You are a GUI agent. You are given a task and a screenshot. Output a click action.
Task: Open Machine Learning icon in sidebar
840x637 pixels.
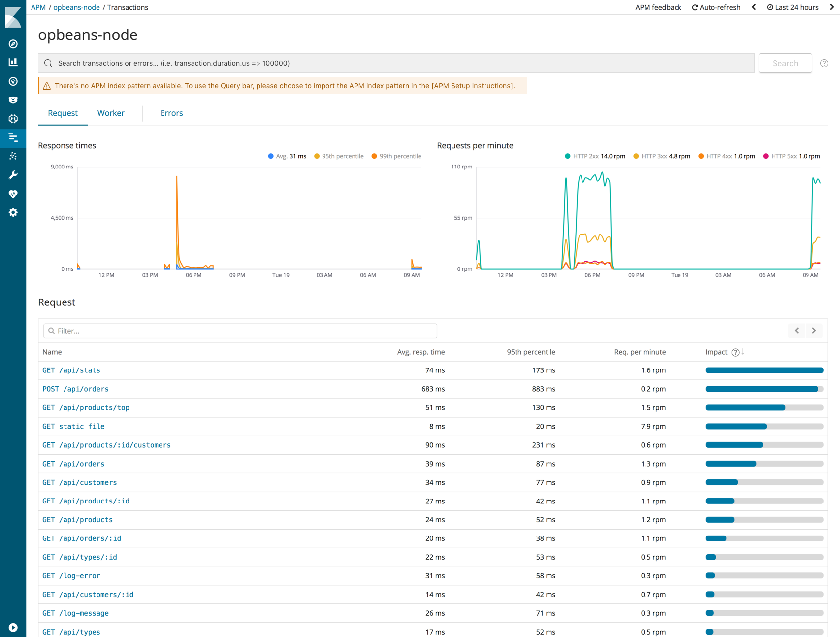pos(13,119)
